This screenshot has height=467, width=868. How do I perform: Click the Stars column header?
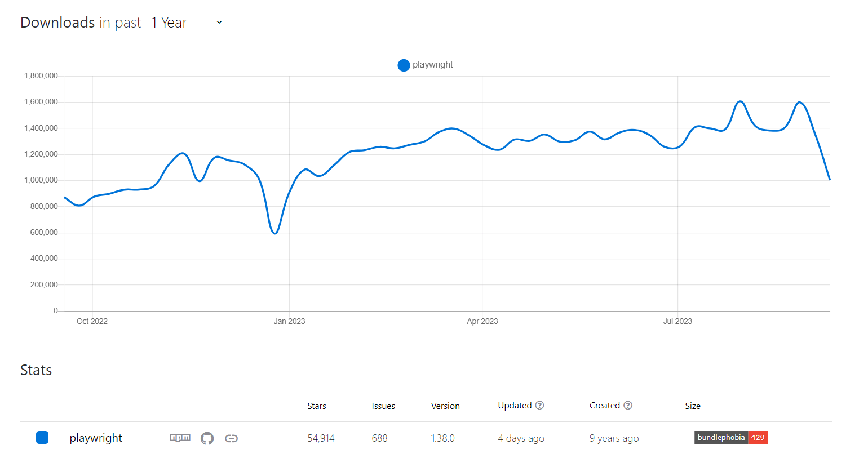[317, 406]
